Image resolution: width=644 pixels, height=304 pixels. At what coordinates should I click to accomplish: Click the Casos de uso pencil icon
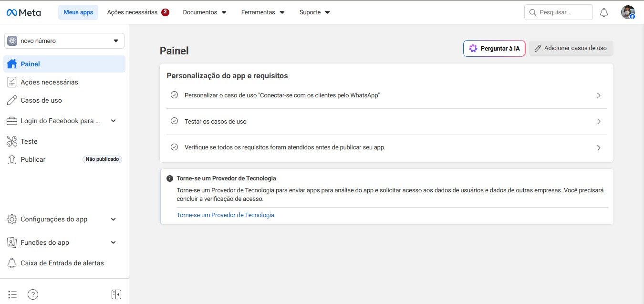tap(12, 100)
